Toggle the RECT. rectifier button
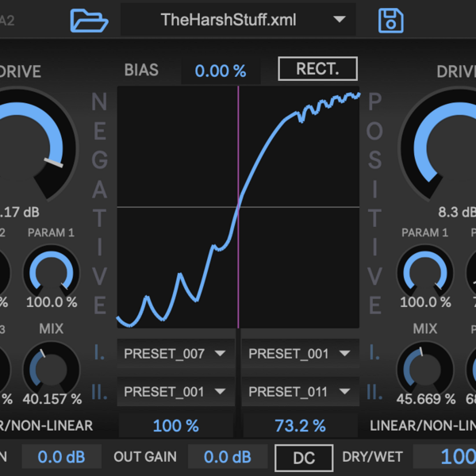The height and width of the screenshot is (476, 476). point(317,69)
